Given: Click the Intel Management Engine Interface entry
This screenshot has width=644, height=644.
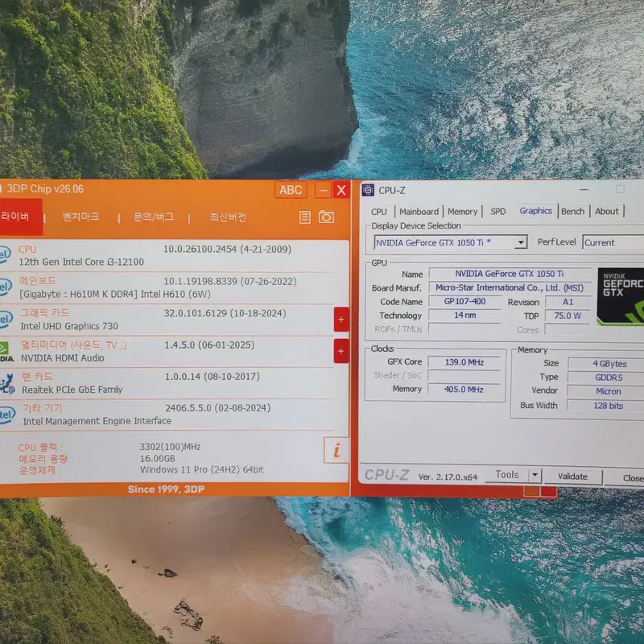Looking at the screenshot, I should (97, 421).
